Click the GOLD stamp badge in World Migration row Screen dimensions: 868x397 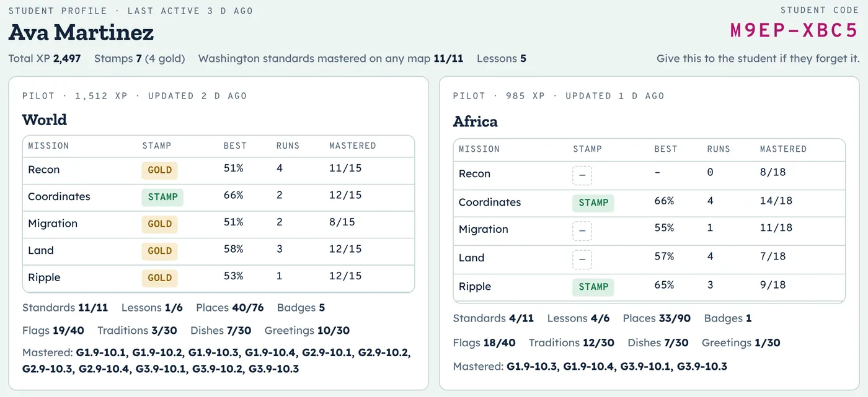(x=159, y=224)
